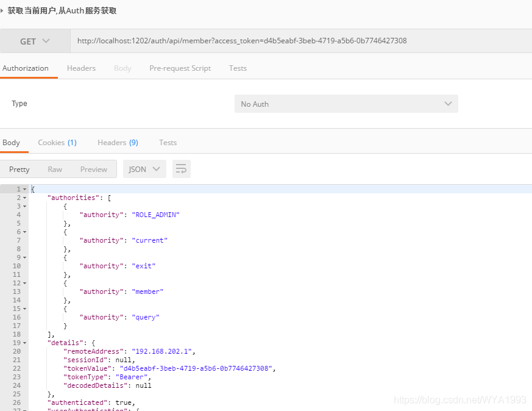Switch to Preview response view

pyautogui.click(x=94, y=170)
